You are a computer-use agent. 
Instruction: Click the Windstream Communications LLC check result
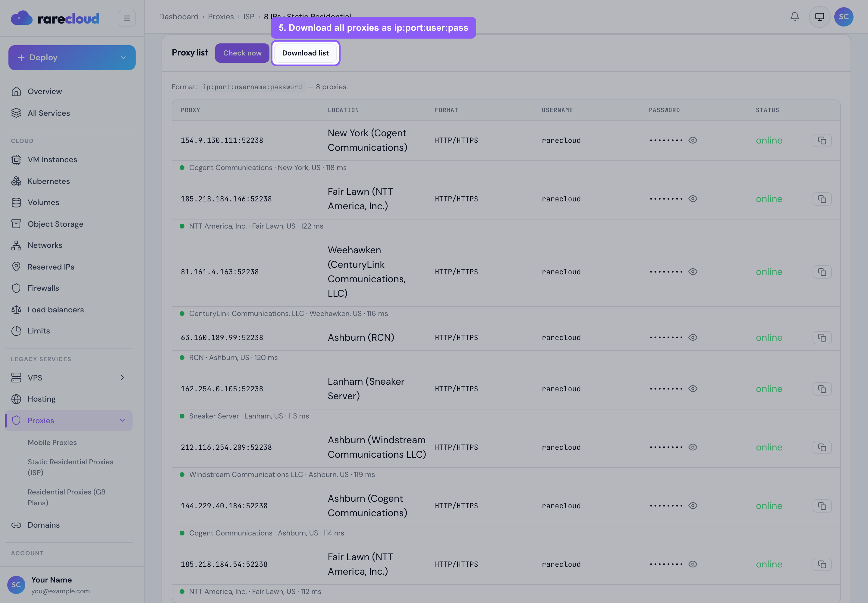[282, 475]
